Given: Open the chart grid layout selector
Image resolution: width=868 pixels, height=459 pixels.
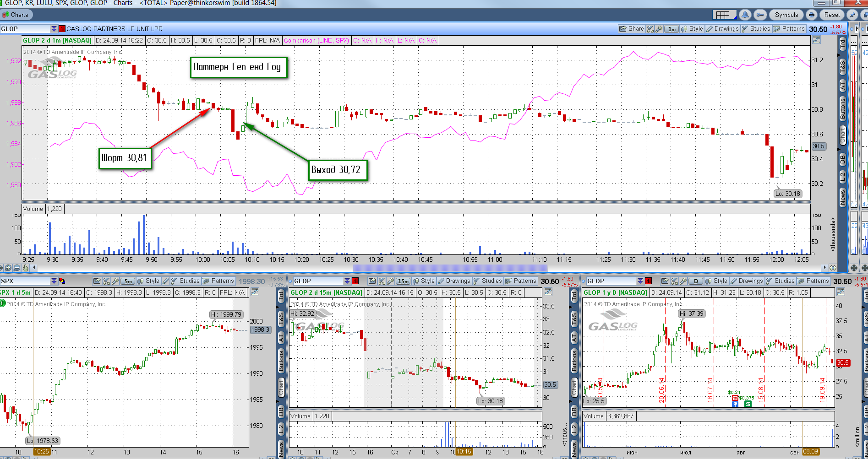Looking at the screenshot, I should (x=724, y=15).
